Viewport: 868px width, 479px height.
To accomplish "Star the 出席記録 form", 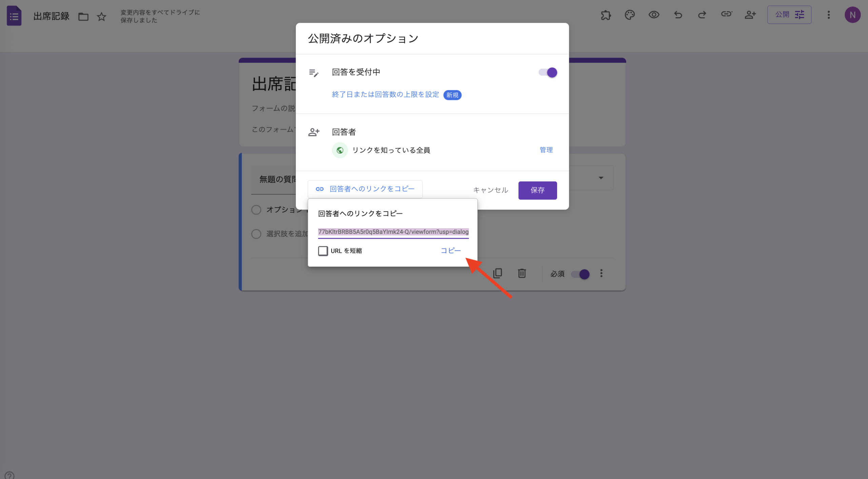I will pyautogui.click(x=101, y=16).
